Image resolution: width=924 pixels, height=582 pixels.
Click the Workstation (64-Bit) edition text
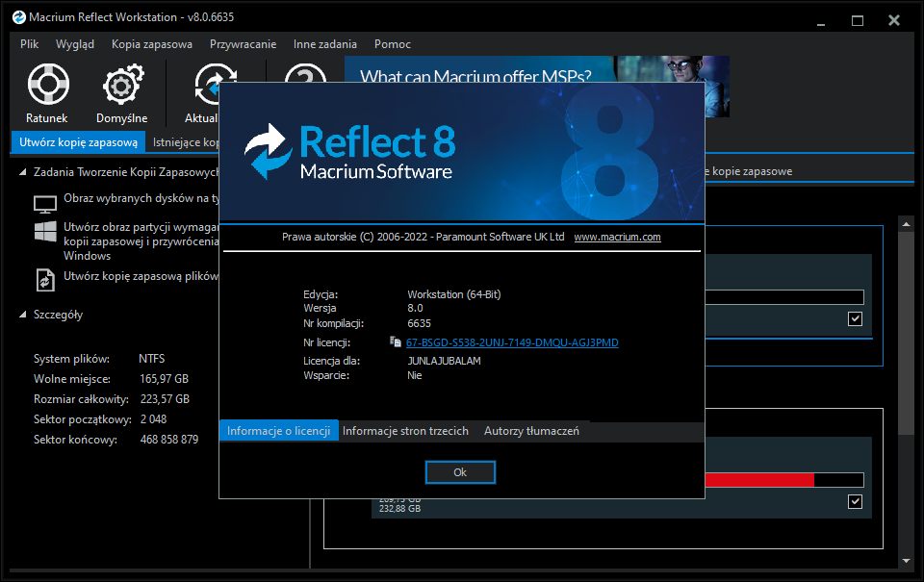click(x=454, y=294)
